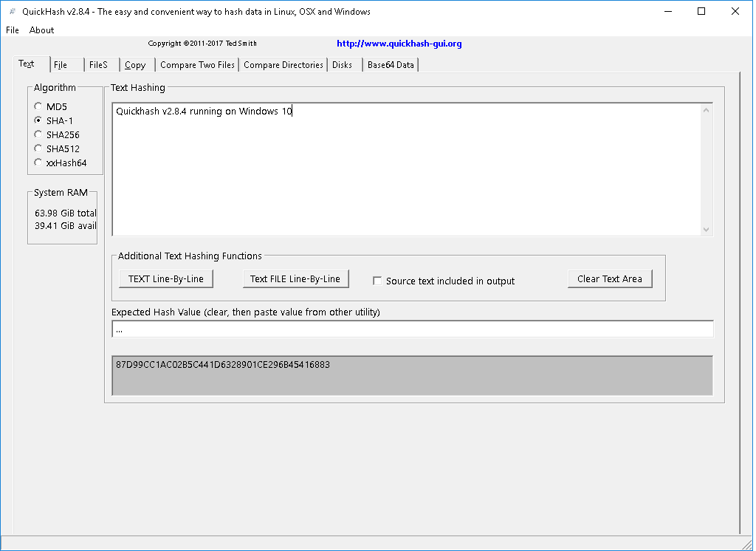756x551 pixels.
Task: Click the TEXT Line-By-Line button
Action: [x=165, y=278]
